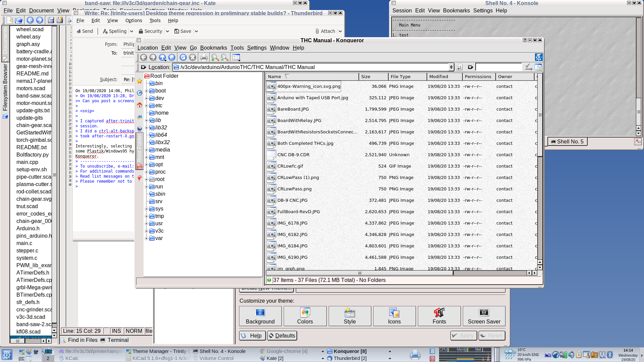Clear the Konqueror location bar

coord(144,67)
